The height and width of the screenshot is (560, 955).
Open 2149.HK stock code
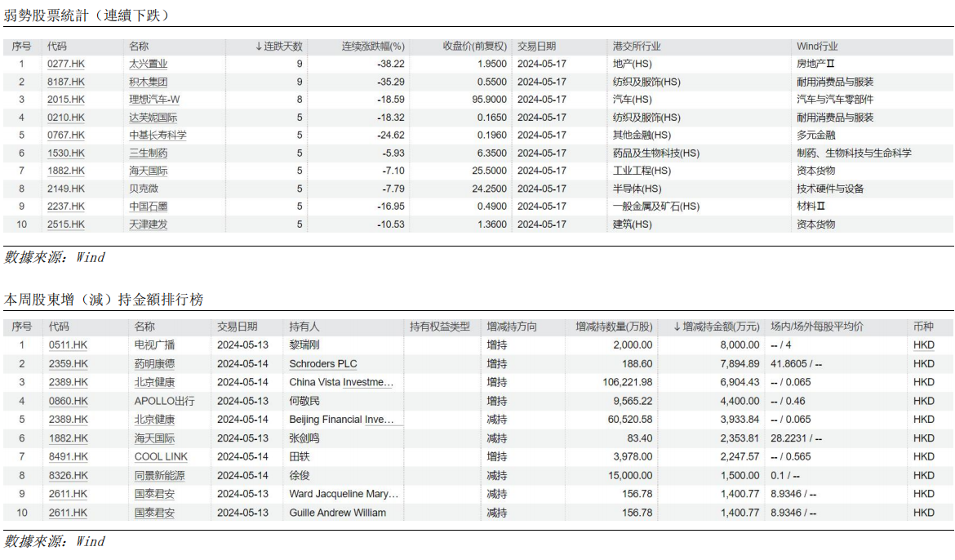click(x=66, y=189)
